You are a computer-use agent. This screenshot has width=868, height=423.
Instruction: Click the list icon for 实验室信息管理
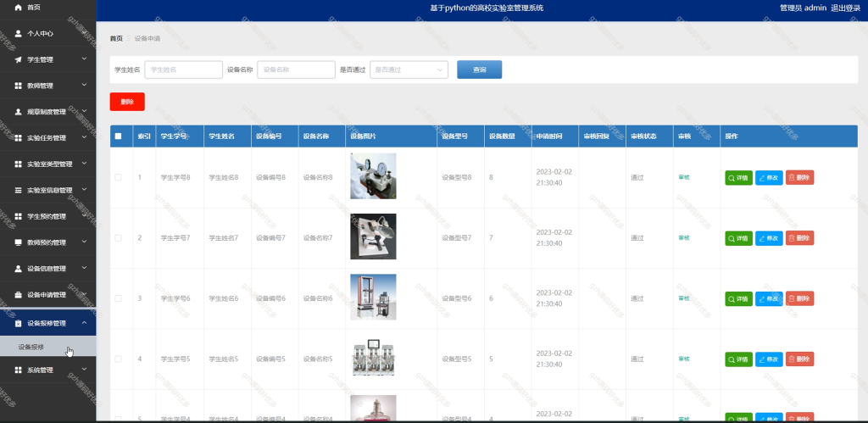pos(19,190)
